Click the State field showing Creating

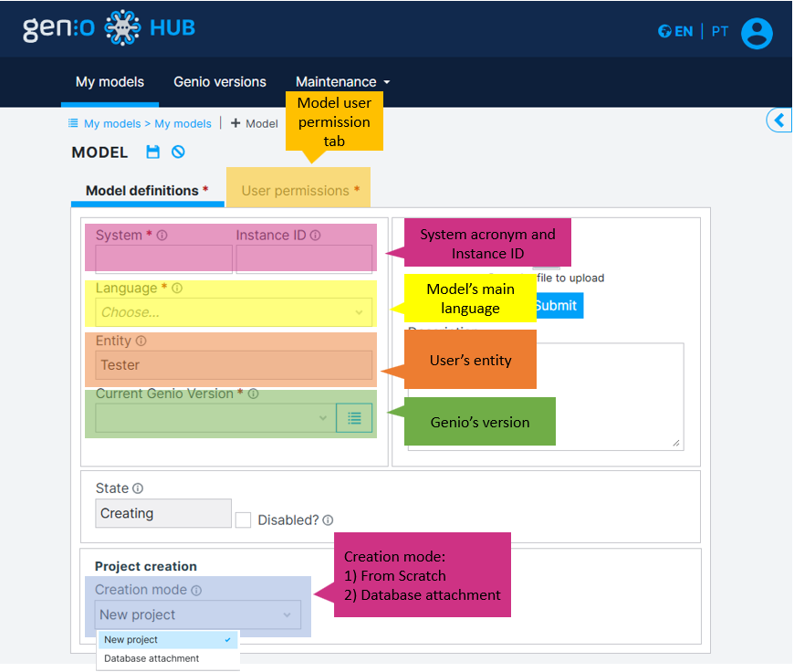[163, 513]
